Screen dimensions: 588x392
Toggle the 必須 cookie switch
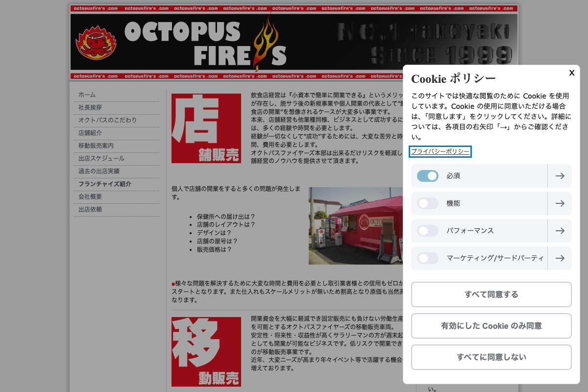click(428, 176)
